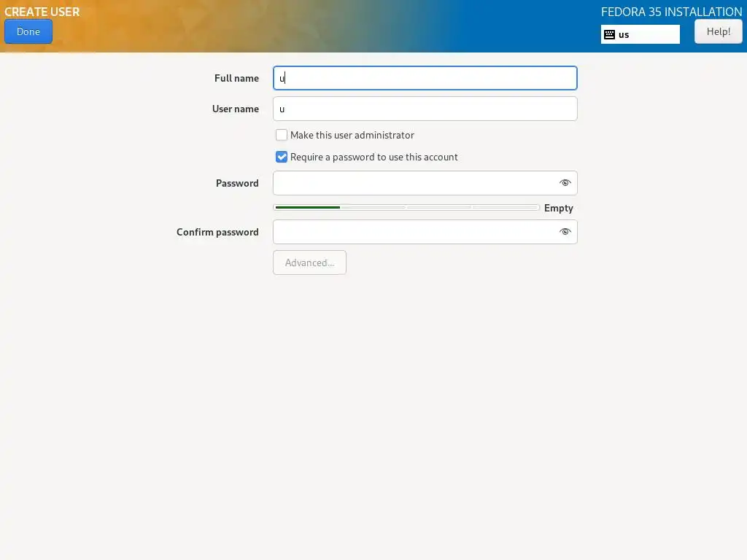Click the CREATE USER title text

[42, 12]
